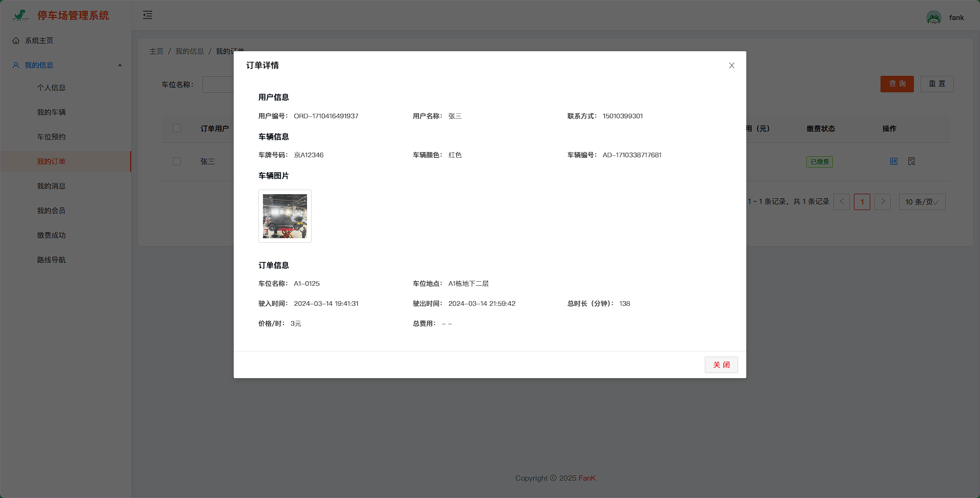
Task: Click the home icon beside 系统主页
Action: (16, 40)
